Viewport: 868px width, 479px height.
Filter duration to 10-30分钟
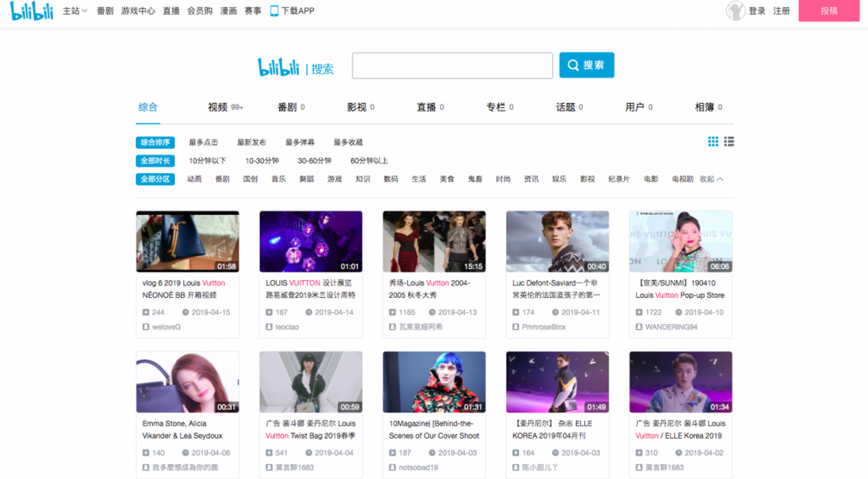(x=262, y=161)
